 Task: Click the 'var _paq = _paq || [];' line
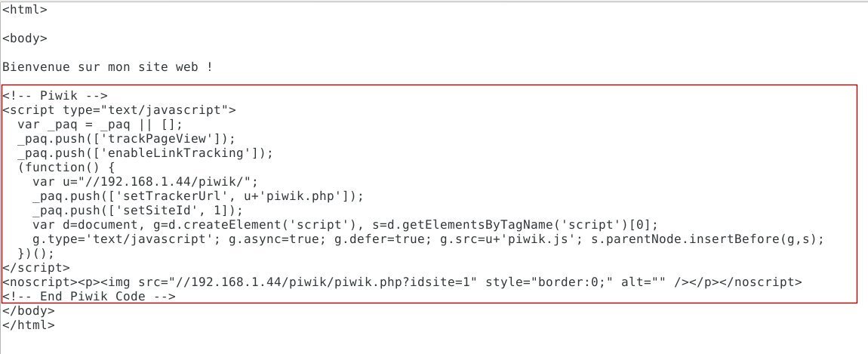tap(100, 125)
